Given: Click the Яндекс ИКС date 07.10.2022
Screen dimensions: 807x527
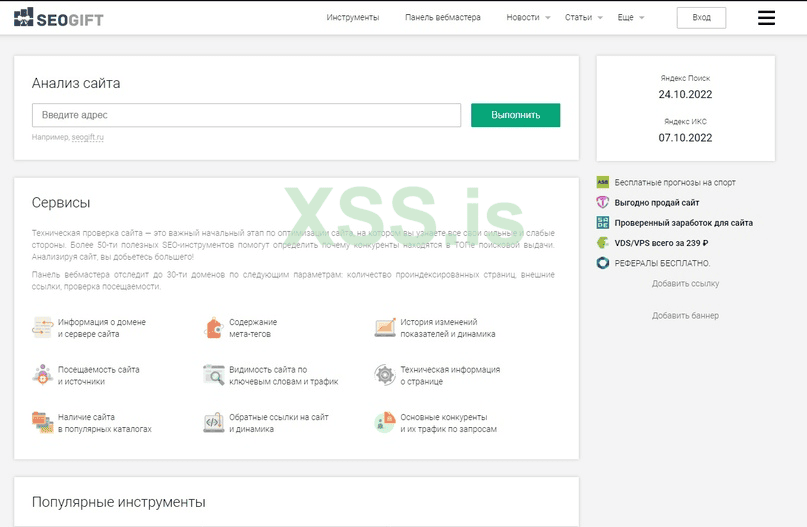Looking at the screenshot, I should (x=685, y=137).
